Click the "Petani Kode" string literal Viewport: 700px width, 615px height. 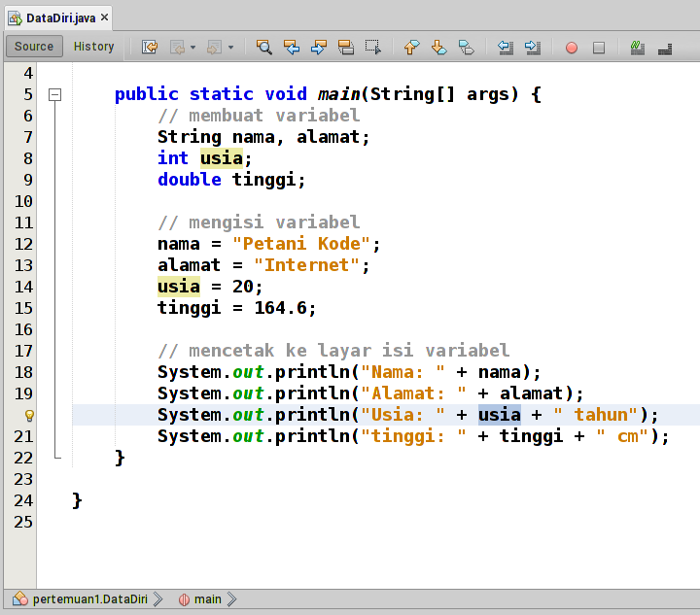pyautogui.click(x=301, y=244)
